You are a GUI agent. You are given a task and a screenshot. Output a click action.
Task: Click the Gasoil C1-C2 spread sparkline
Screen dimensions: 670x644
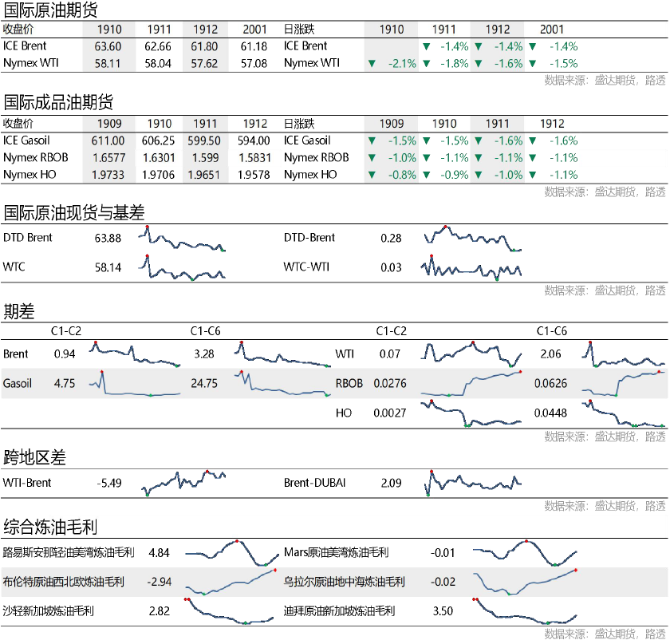coord(135,384)
